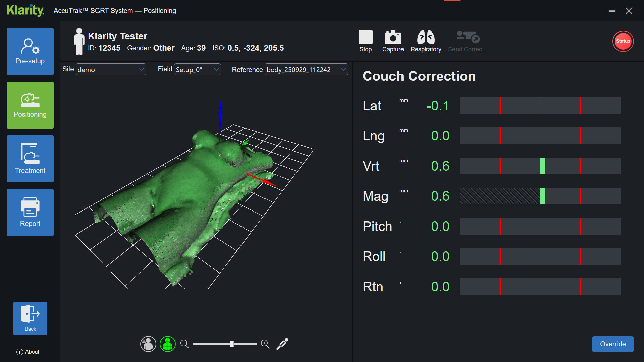
Task: Zoom in with plus magnifier icon
Action: coord(265,344)
